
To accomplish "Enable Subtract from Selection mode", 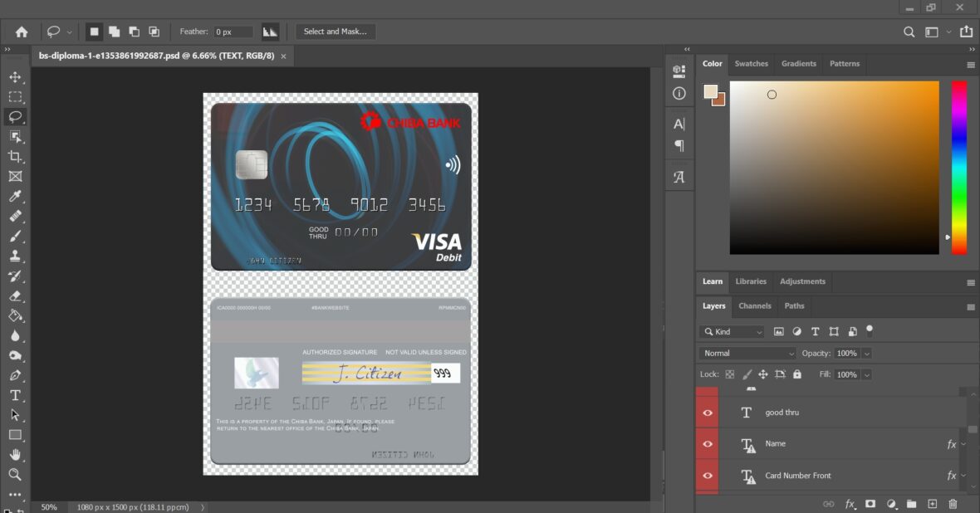I will coord(134,32).
